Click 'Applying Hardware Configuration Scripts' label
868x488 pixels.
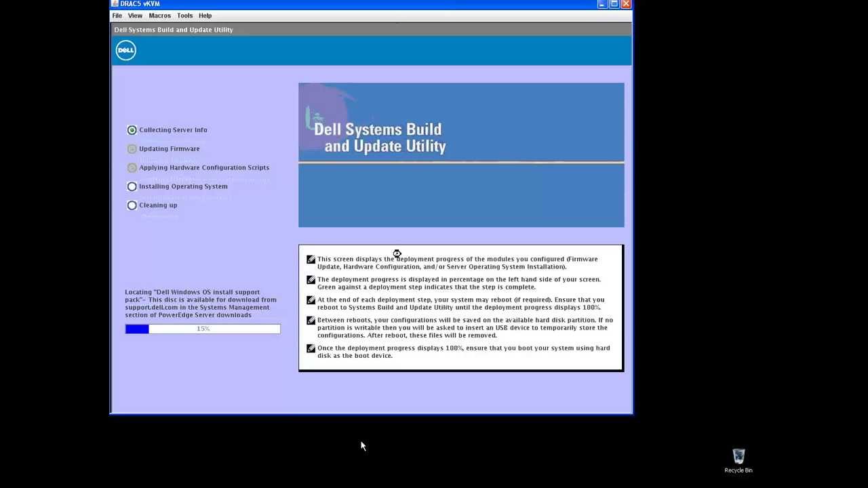pyautogui.click(x=204, y=167)
